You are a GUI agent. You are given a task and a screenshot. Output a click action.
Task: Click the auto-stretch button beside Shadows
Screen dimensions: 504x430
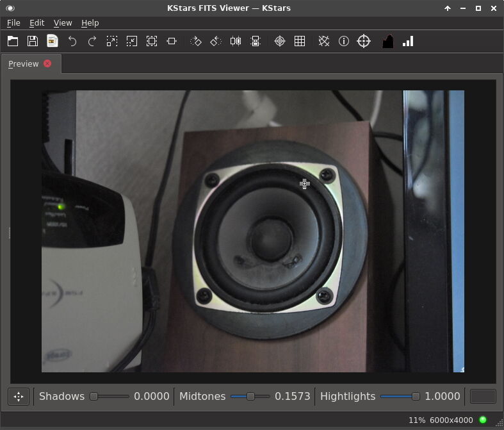(19, 397)
